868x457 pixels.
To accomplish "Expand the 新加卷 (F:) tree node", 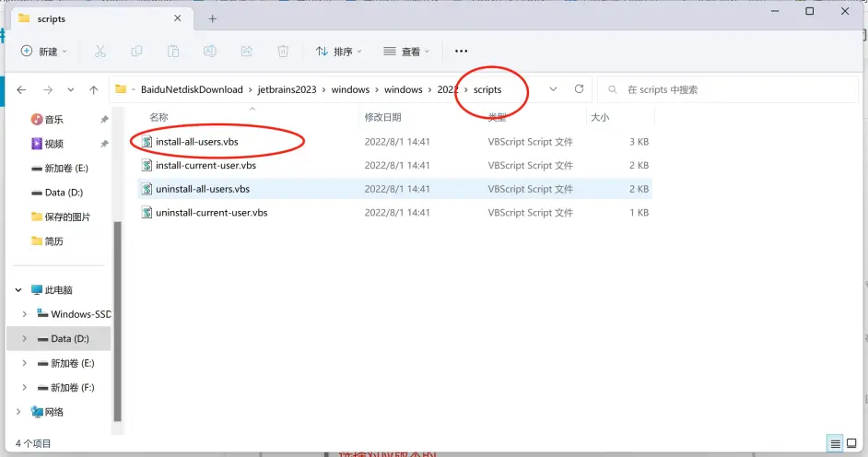I will coord(24,387).
